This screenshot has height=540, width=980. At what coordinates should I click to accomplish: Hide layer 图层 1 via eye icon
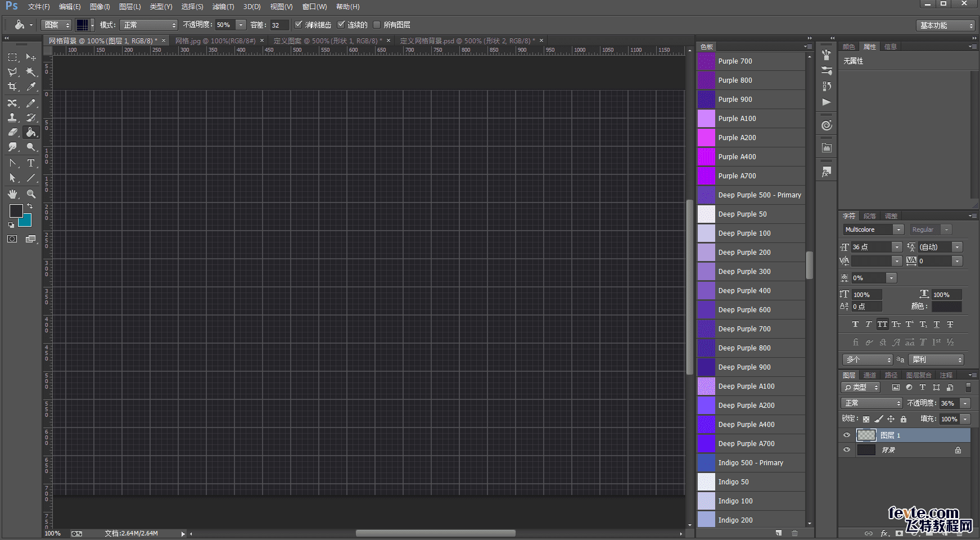point(847,435)
